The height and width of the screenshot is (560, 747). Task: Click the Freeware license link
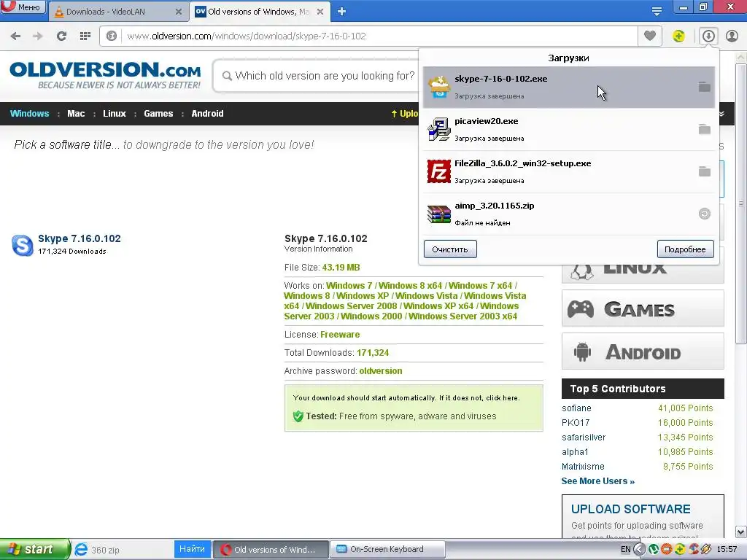340,334
